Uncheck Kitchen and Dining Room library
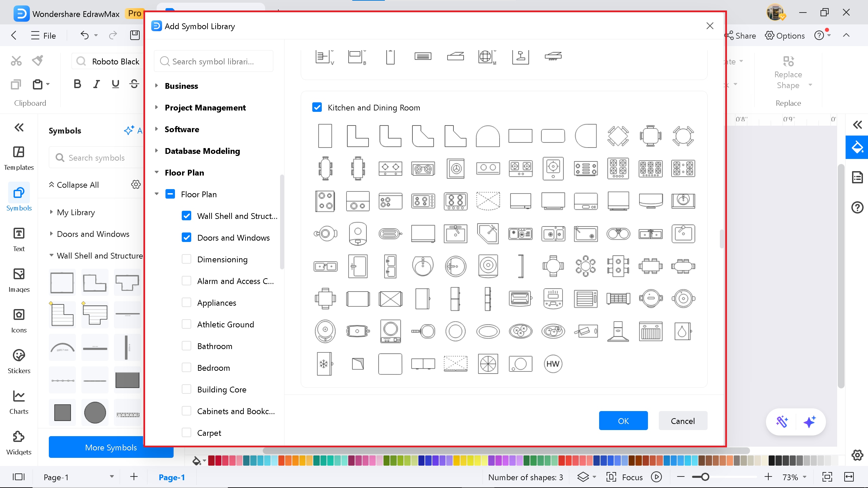This screenshot has width=868, height=488. (x=317, y=107)
